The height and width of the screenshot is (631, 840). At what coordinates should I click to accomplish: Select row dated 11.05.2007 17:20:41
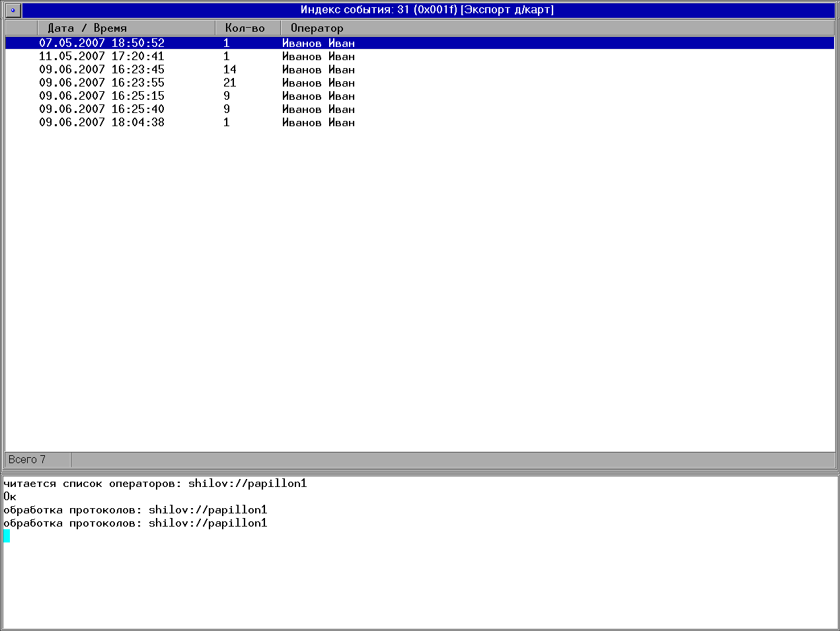(420, 56)
